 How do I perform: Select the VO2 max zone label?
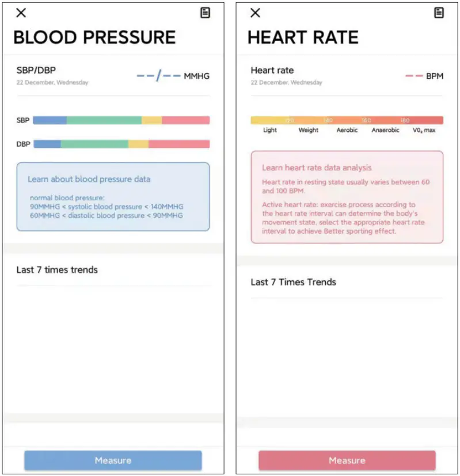[424, 131]
